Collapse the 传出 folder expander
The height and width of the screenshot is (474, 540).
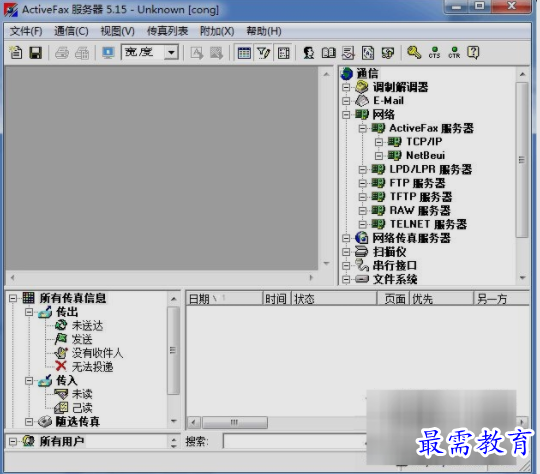tap(29, 312)
